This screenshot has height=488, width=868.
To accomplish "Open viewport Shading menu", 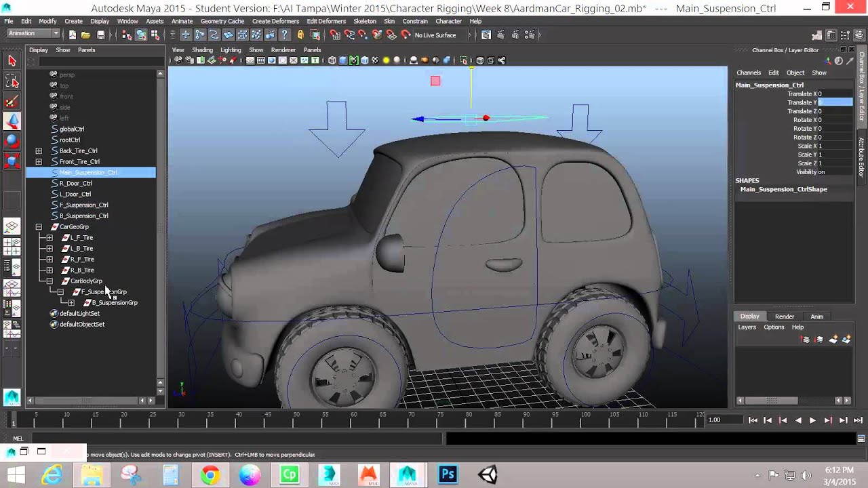I will coord(202,49).
